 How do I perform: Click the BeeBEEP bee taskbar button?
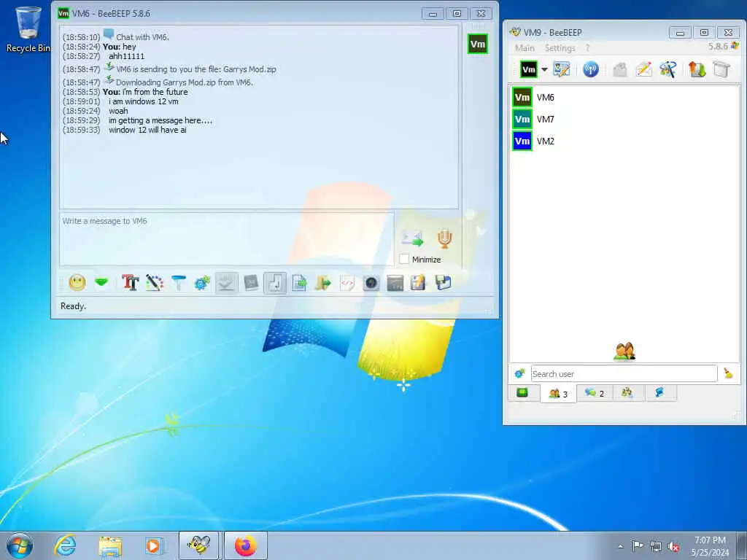pyautogui.click(x=198, y=545)
